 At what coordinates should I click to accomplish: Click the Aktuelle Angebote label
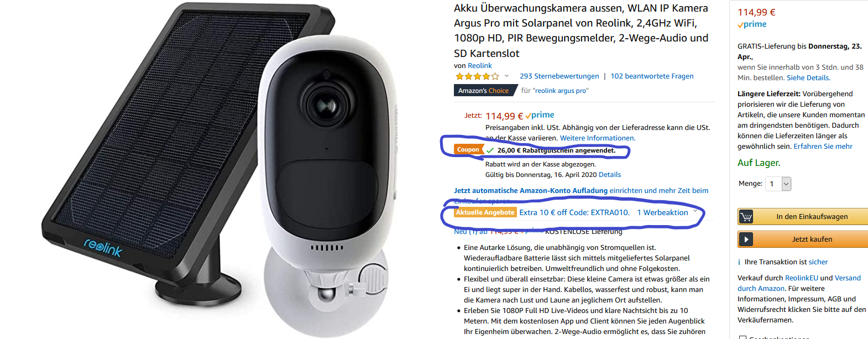(x=485, y=212)
